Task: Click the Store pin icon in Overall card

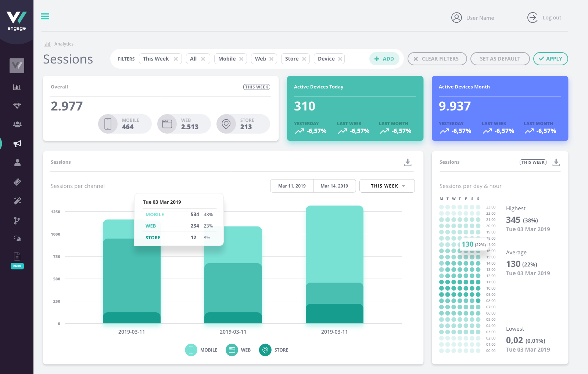Action: [x=226, y=124]
